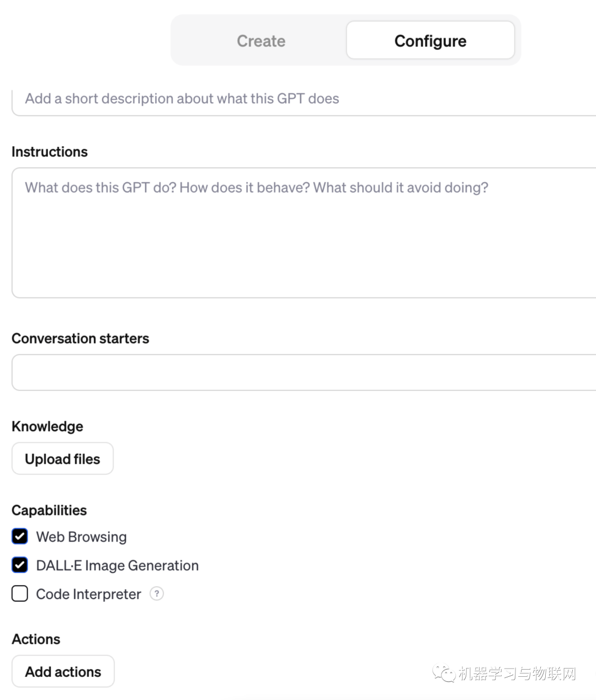Click the Web Browsing label text
This screenshot has height=700, width=596.
click(x=81, y=537)
